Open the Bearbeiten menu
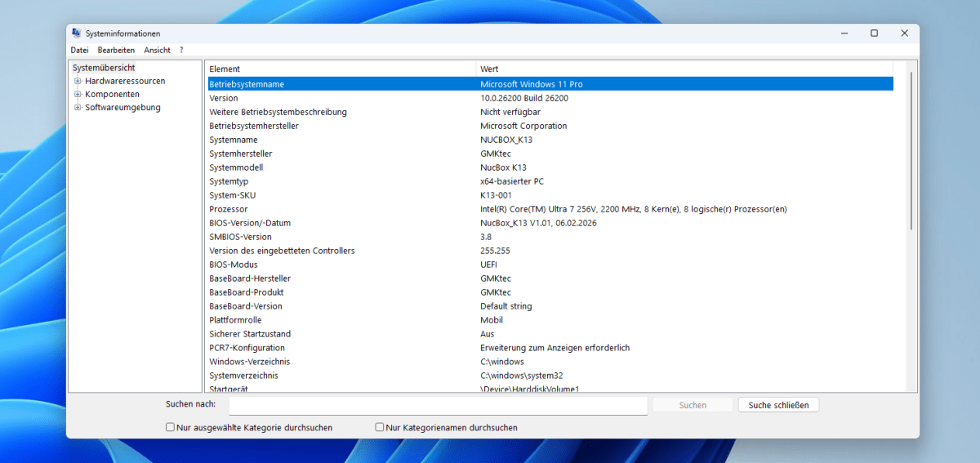Viewport: 980px width, 463px height. point(116,50)
